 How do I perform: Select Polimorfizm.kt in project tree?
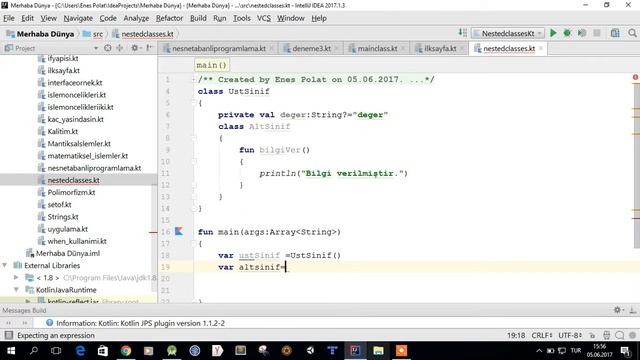71,192
